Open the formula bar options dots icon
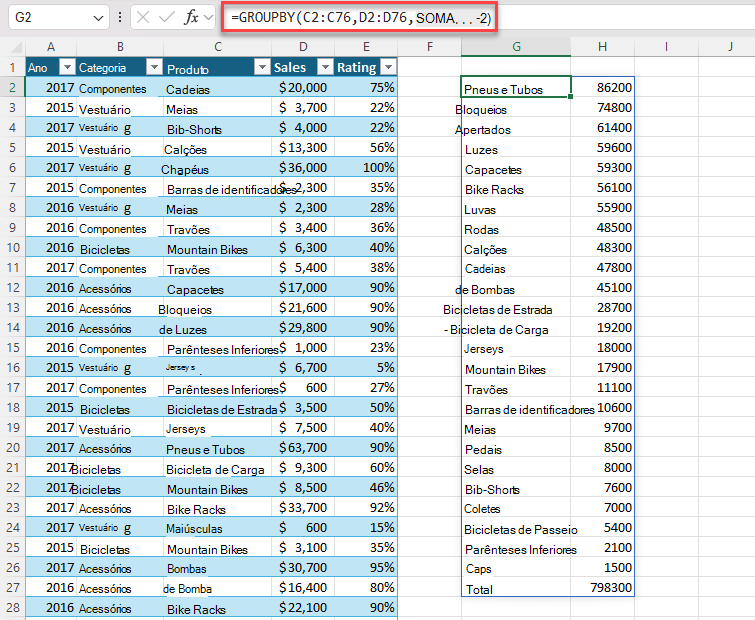 click(120, 17)
